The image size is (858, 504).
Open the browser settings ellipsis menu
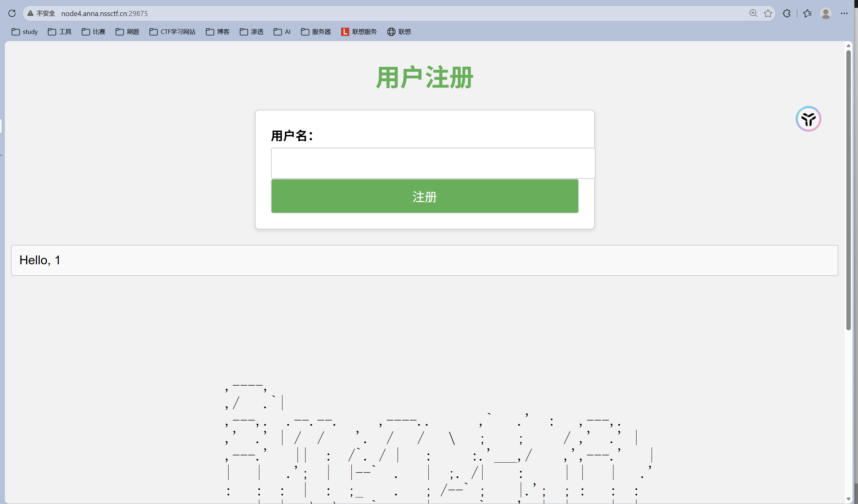(x=844, y=13)
